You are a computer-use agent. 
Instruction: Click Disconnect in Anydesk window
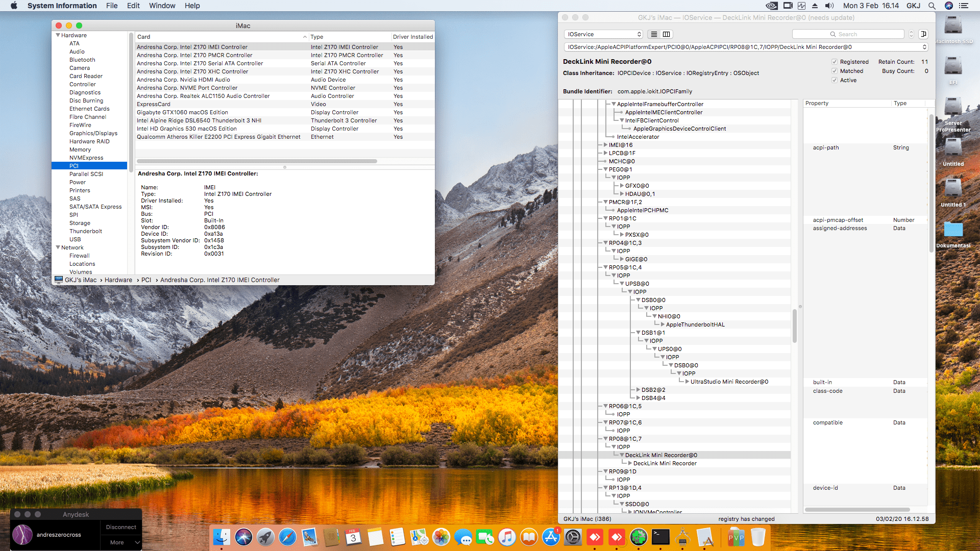point(121,527)
